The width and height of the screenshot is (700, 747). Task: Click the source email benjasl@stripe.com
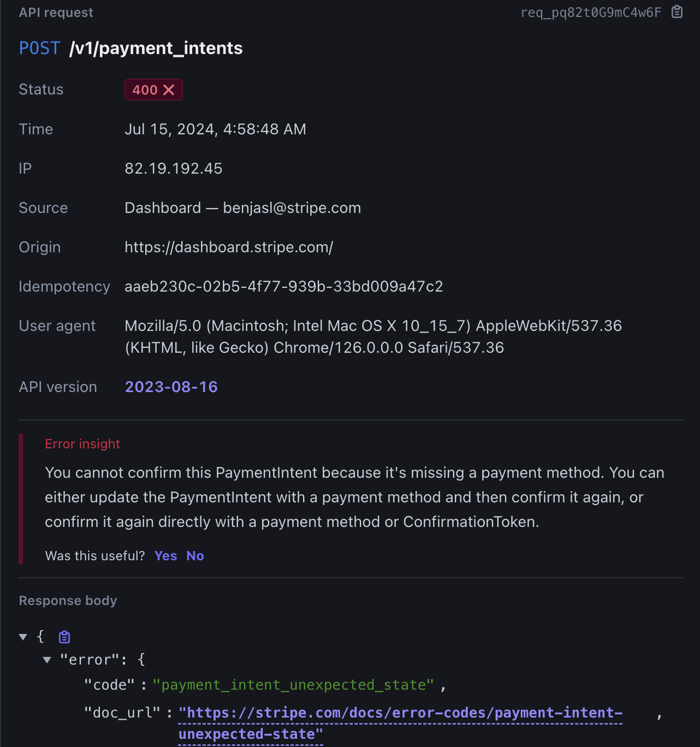click(292, 207)
